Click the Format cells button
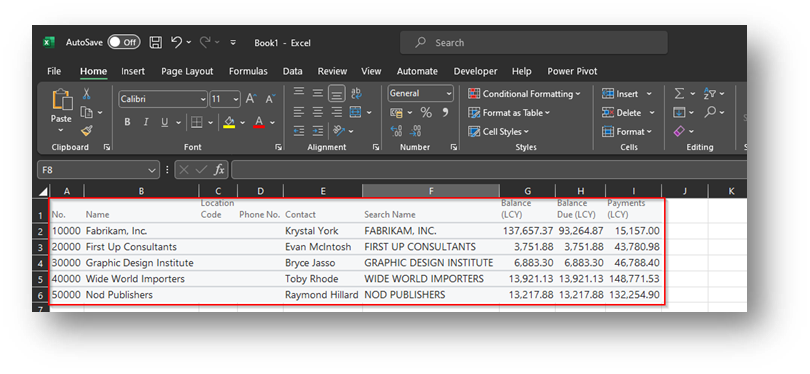Screen dimensions: 810x374 pos(627,132)
